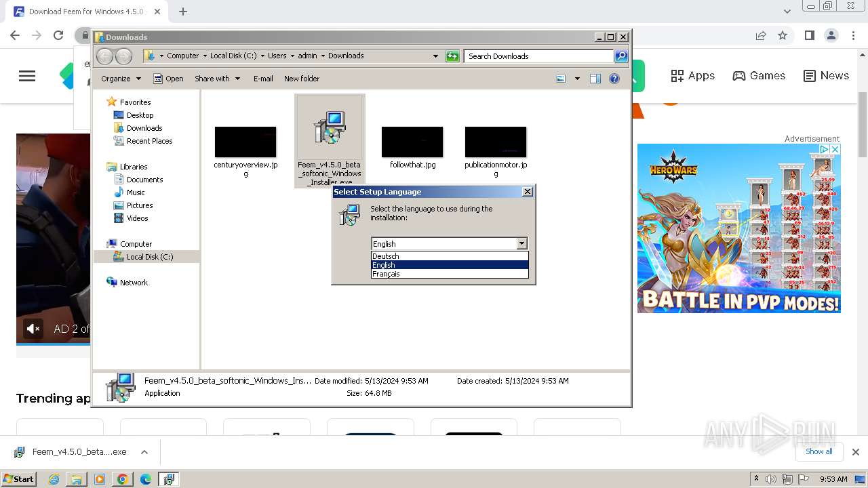The width and height of the screenshot is (868, 488).
Task: Open the Windows Start menu
Action: 18,479
